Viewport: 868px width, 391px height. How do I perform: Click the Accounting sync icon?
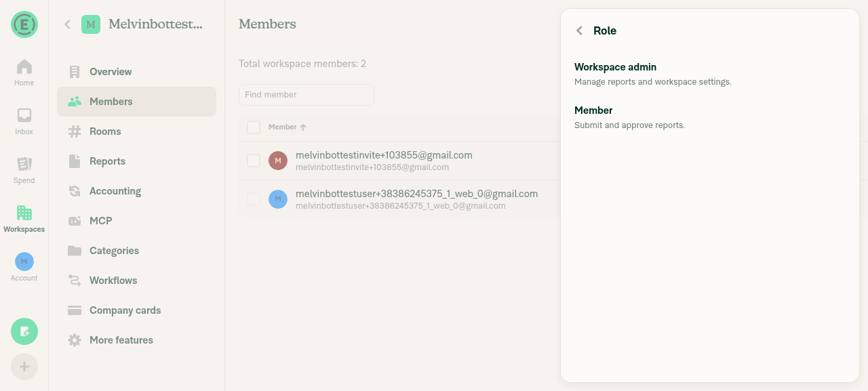[75, 191]
